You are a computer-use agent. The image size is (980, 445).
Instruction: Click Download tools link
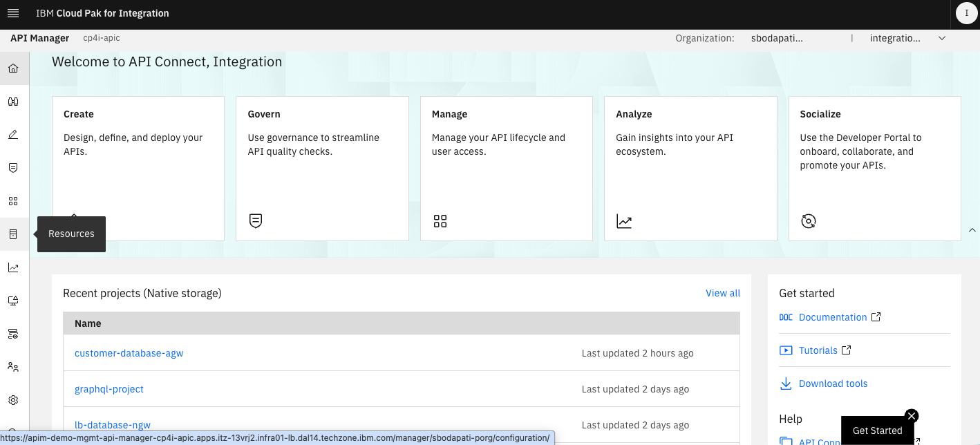(x=833, y=384)
